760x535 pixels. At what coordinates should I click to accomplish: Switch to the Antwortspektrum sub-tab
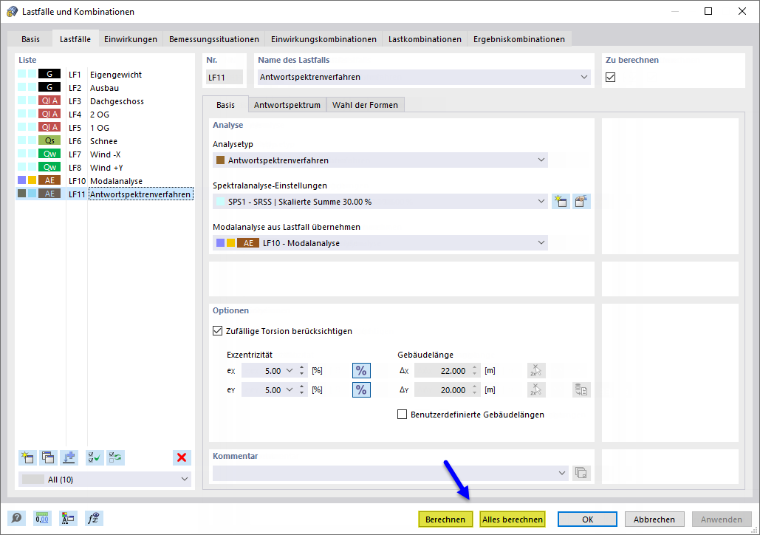click(x=287, y=105)
